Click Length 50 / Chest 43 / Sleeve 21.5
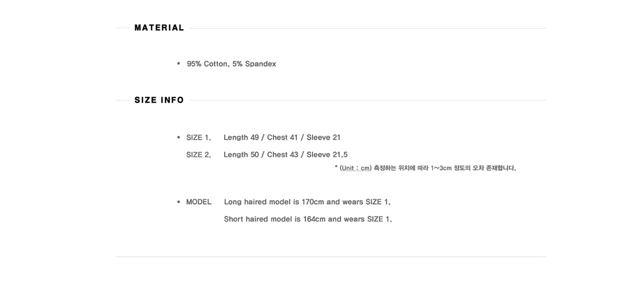Screen dimensions: 644x287 (x=286, y=155)
